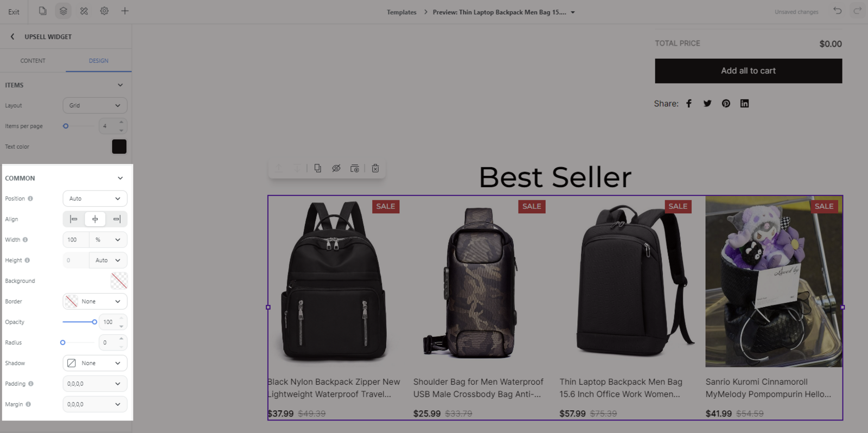Switch to the CONTENT tab

point(33,61)
